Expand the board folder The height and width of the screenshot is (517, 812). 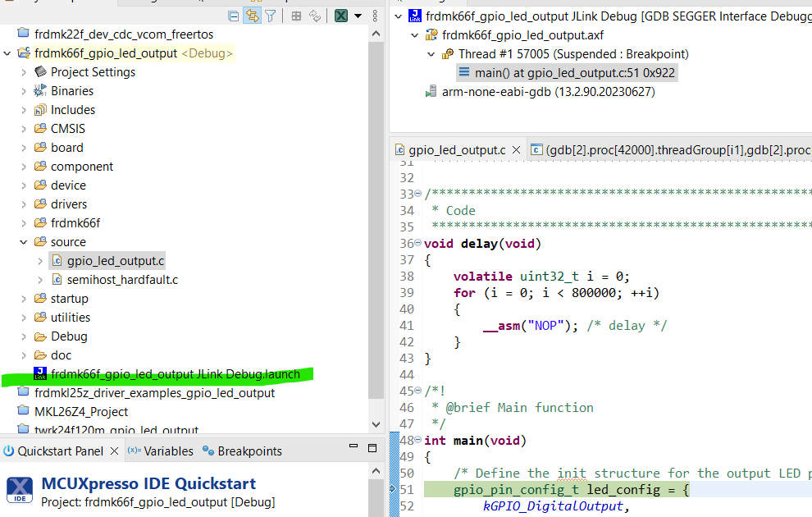[24, 148]
